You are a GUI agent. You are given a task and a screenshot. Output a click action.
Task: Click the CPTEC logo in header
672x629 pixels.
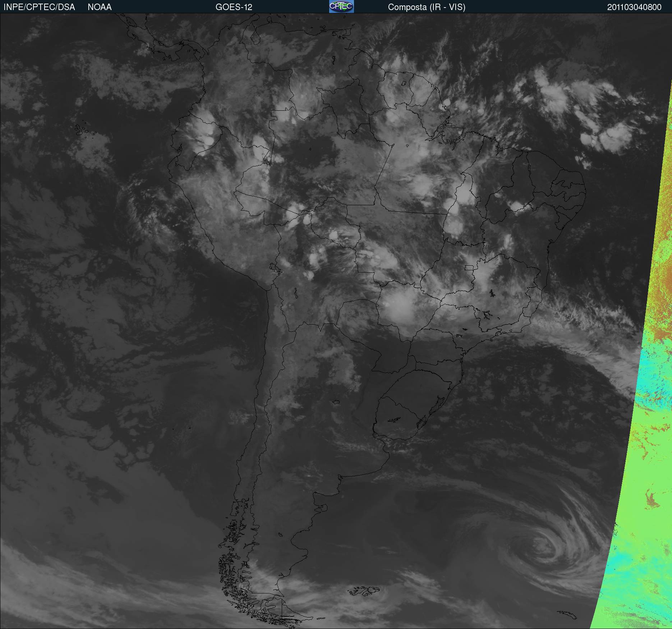coord(341,6)
